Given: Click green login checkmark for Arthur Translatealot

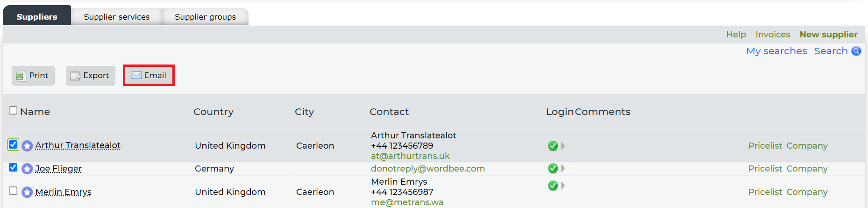Looking at the screenshot, I should (553, 146).
